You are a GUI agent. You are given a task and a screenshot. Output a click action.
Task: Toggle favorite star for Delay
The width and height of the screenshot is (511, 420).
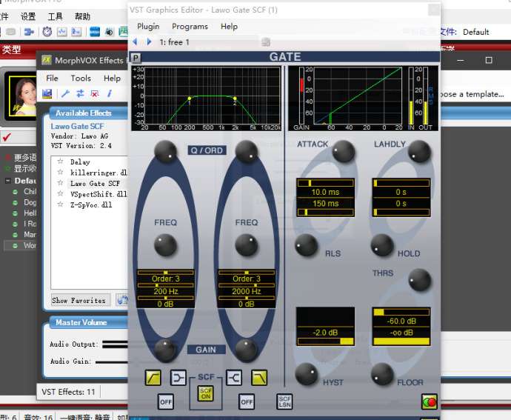point(60,161)
